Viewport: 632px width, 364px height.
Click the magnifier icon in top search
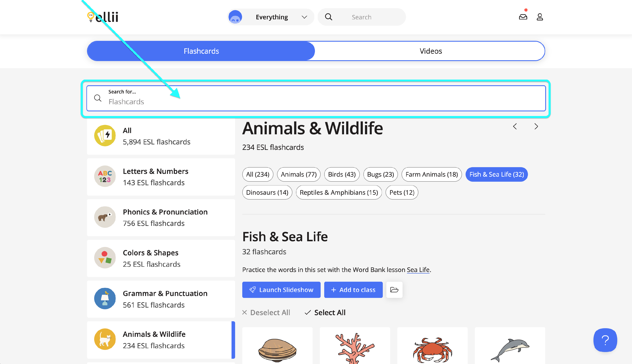coord(328,17)
